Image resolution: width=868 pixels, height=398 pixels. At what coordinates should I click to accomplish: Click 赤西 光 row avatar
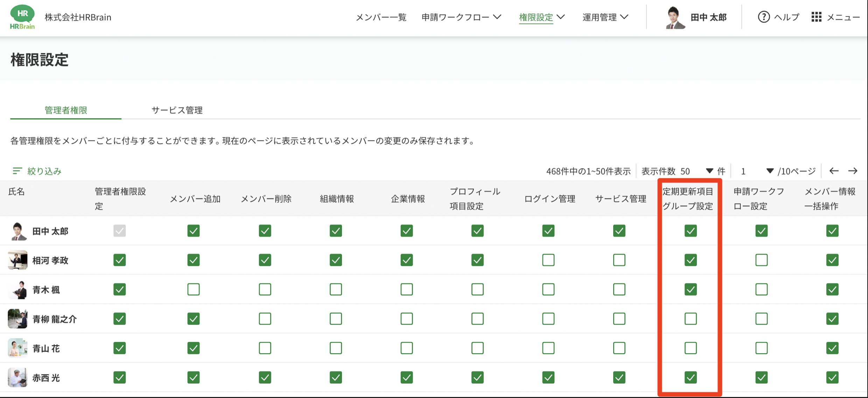pos(17,377)
